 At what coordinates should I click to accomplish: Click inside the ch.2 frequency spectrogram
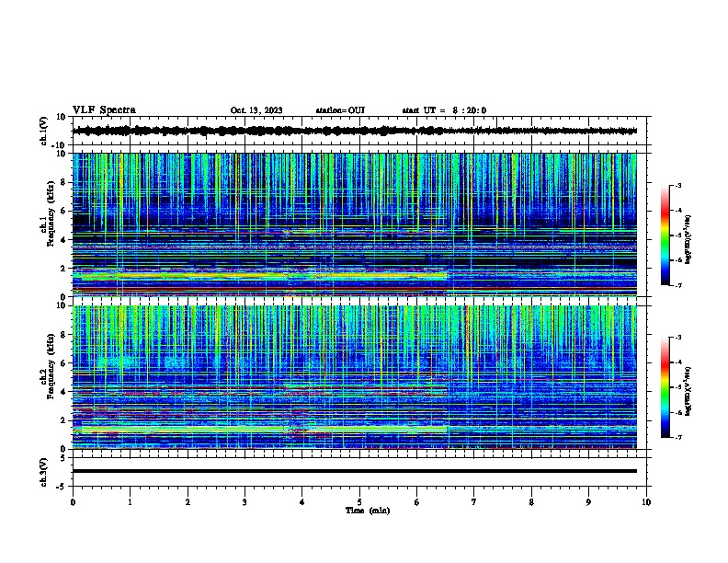[354, 377]
